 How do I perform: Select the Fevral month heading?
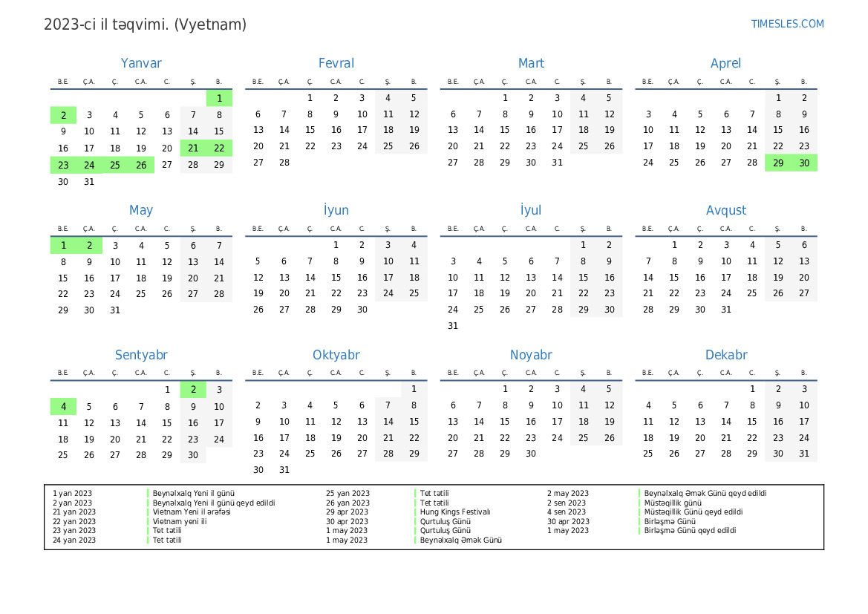point(336,64)
